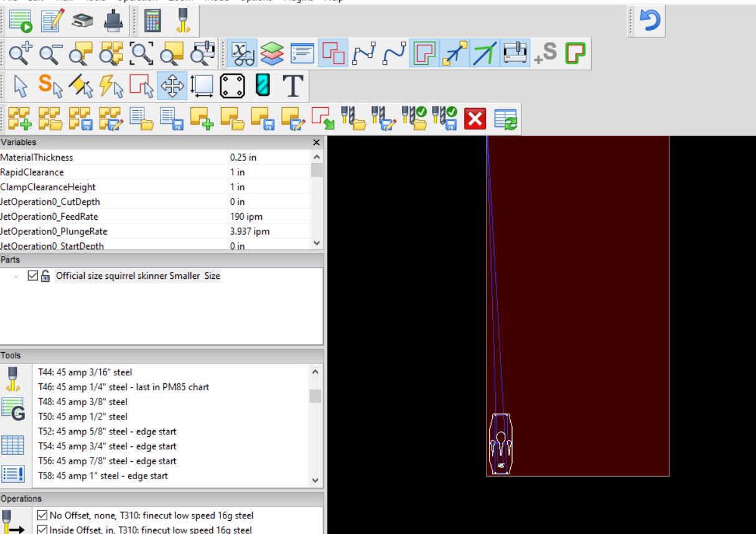Disable the Inside Offset operation checkbox

pyautogui.click(x=42, y=530)
